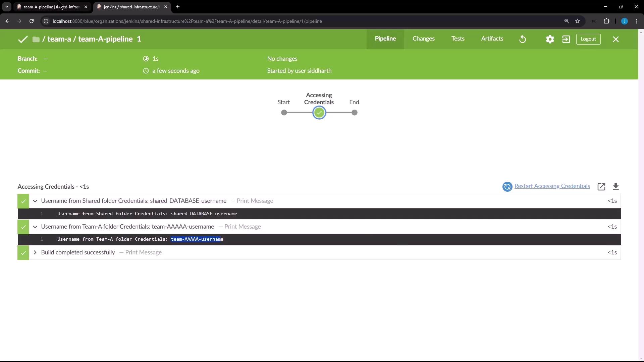Click the 'Started by user siddharth' text
Screen dimensions: 644x362
(299, 71)
